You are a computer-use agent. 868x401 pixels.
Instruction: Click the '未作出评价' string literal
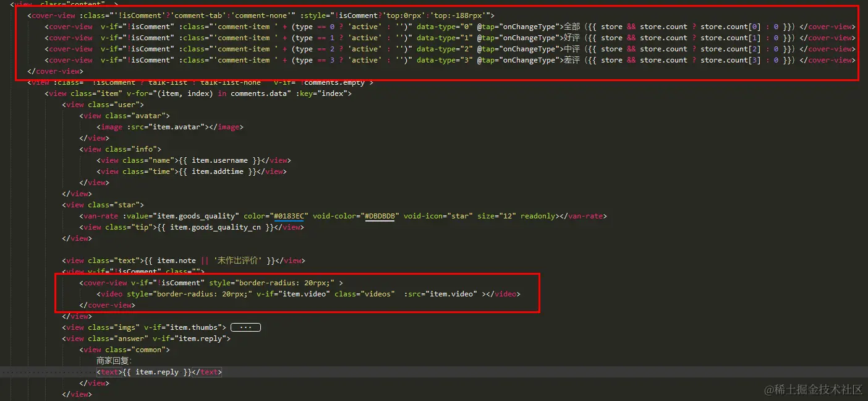238,261
